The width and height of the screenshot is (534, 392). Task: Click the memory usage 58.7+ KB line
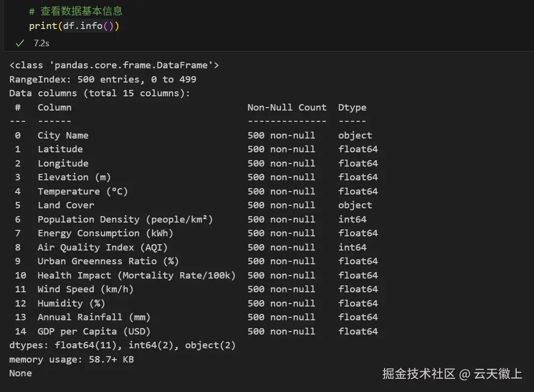[72, 360]
